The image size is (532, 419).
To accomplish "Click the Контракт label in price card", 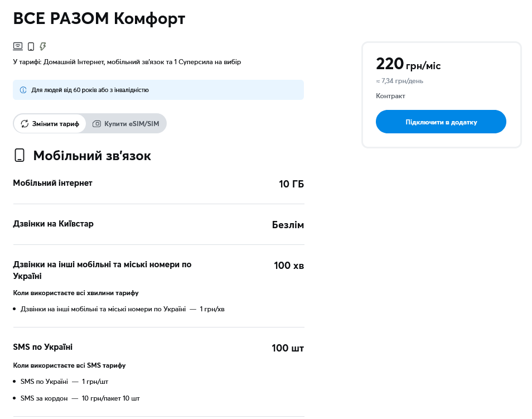I will click(390, 96).
